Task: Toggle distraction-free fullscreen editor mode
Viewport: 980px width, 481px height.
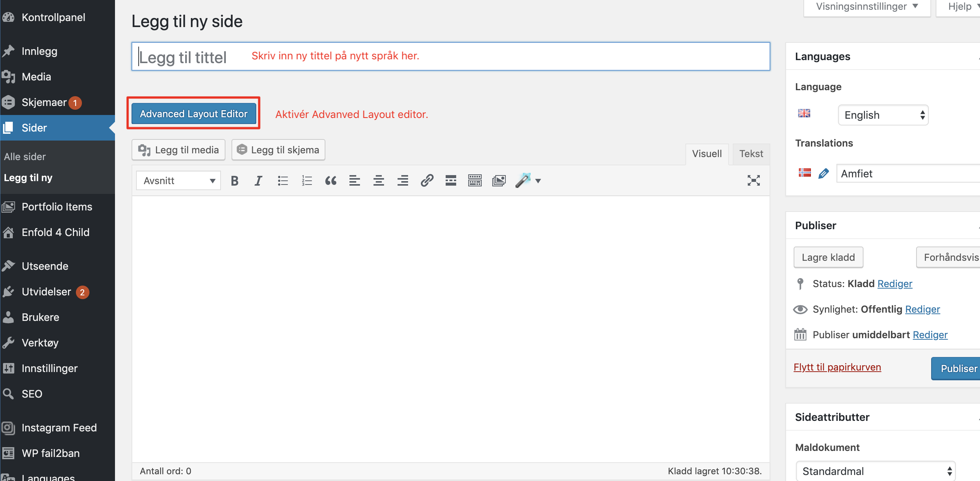Action: [x=753, y=181]
